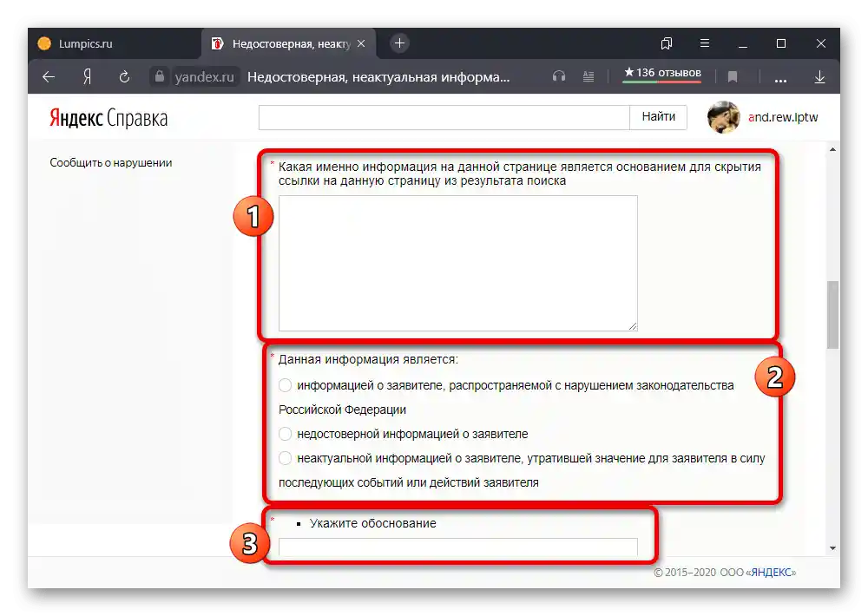Open a new tab with the plus button

tap(399, 43)
